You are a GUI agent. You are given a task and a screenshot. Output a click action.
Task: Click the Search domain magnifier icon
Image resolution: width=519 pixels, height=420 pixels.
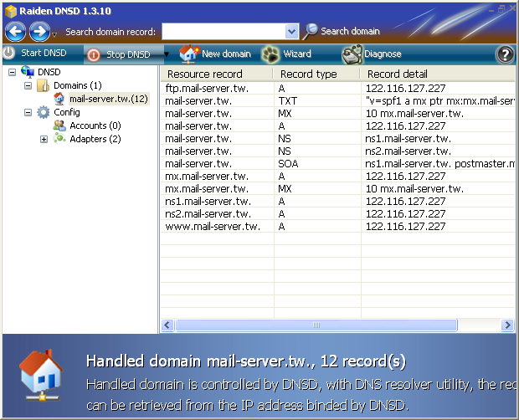pos(310,32)
